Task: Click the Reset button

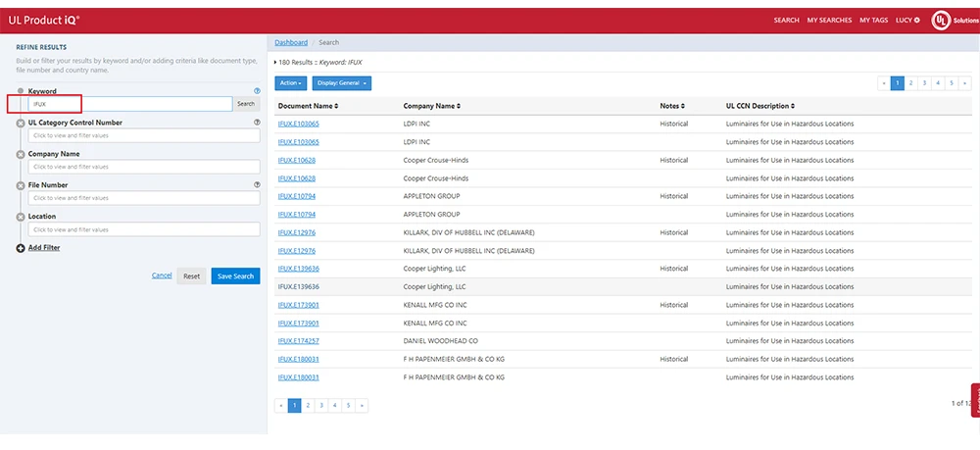Action: [191, 276]
